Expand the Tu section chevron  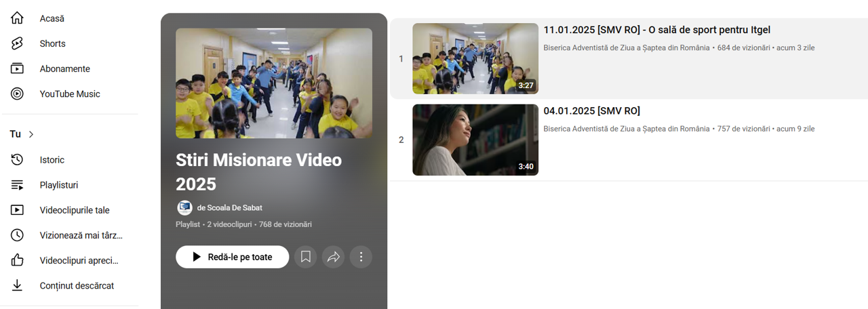31,134
